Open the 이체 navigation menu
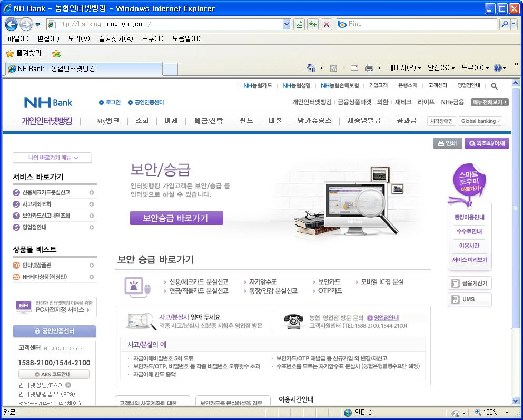 point(171,121)
